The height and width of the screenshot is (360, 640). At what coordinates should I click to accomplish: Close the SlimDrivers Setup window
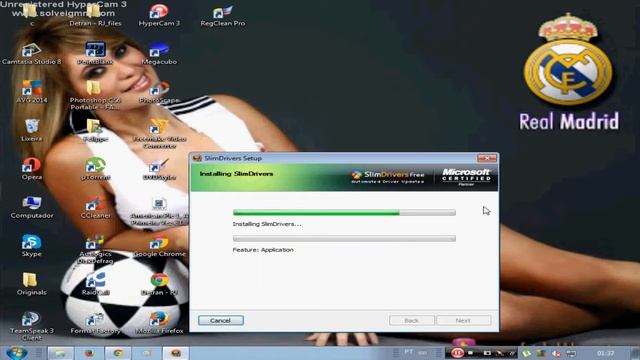click(x=487, y=158)
